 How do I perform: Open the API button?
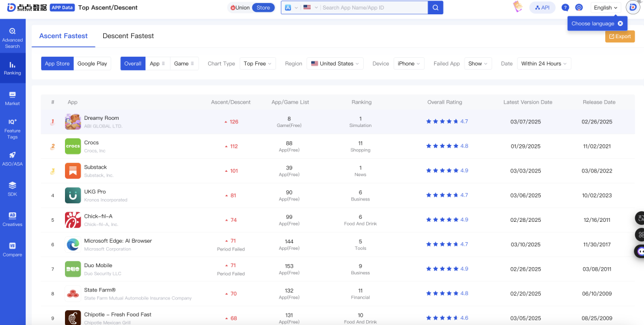point(542,7)
